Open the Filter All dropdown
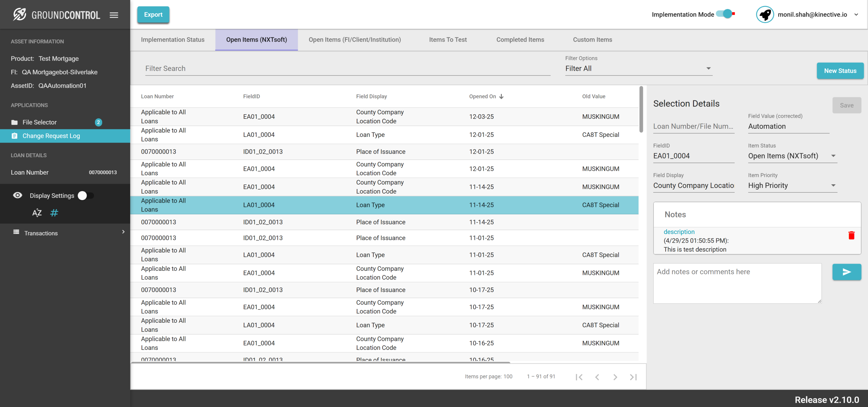 pos(638,68)
